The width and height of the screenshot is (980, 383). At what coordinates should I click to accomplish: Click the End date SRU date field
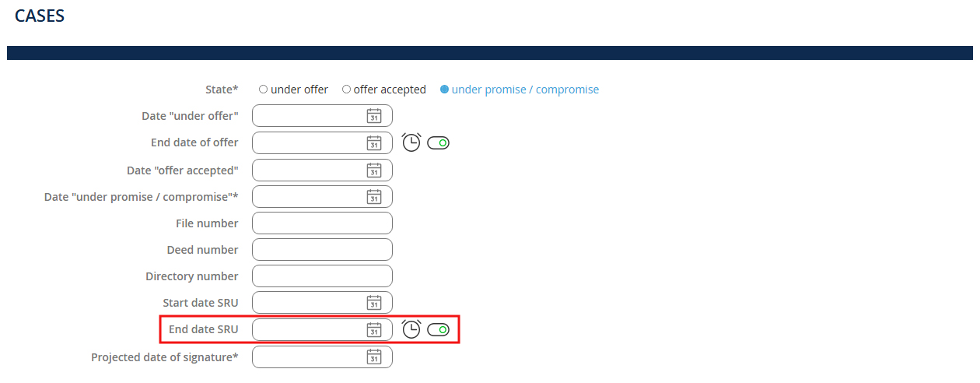[x=309, y=330]
